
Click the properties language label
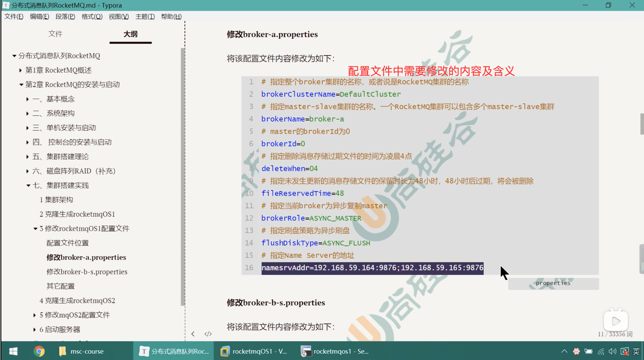(553, 283)
